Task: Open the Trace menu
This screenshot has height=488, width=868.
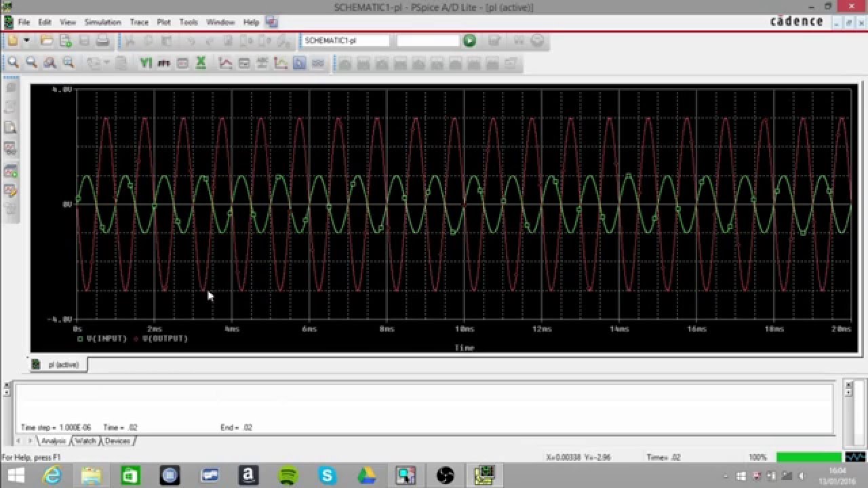Action: [139, 22]
